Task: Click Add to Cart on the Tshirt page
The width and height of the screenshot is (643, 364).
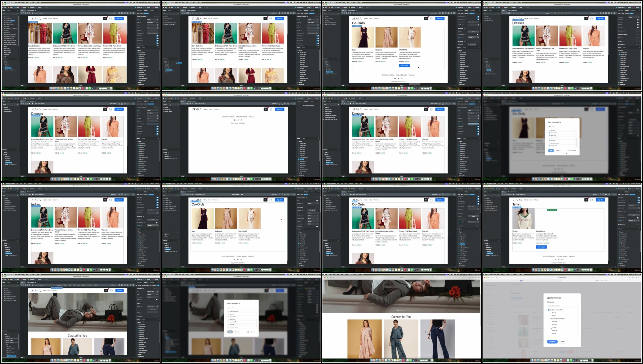Action: click(x=541, y=247)
